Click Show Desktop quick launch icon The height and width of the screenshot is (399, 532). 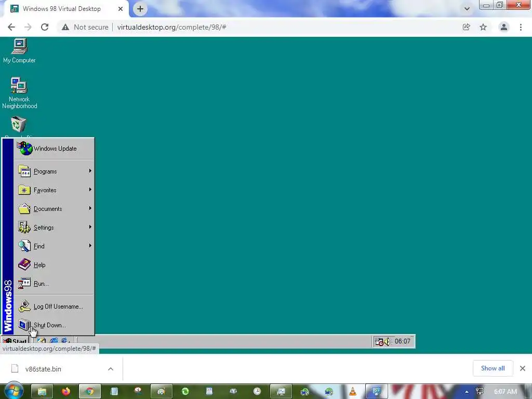(42, 341)
